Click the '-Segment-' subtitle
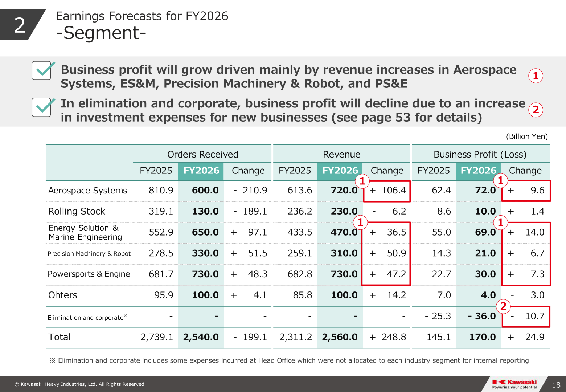The height and width of the screenshot is (392, 566). tap(101, 33)
